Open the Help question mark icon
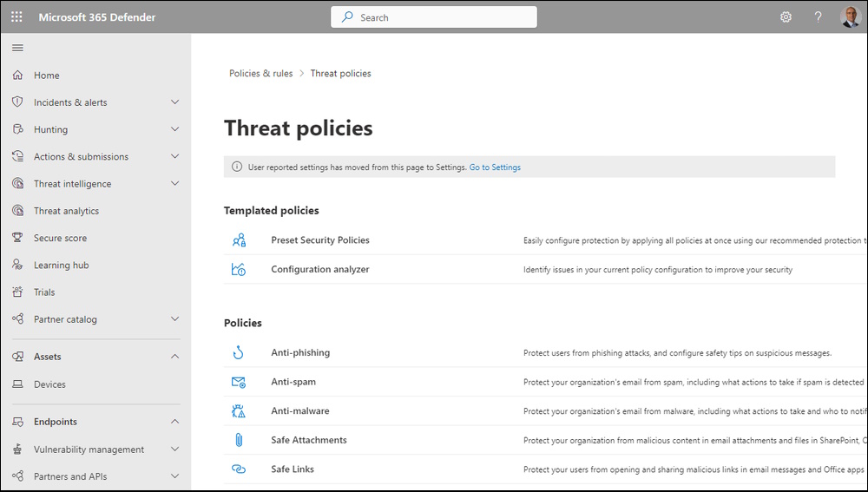 coord(818,17)
